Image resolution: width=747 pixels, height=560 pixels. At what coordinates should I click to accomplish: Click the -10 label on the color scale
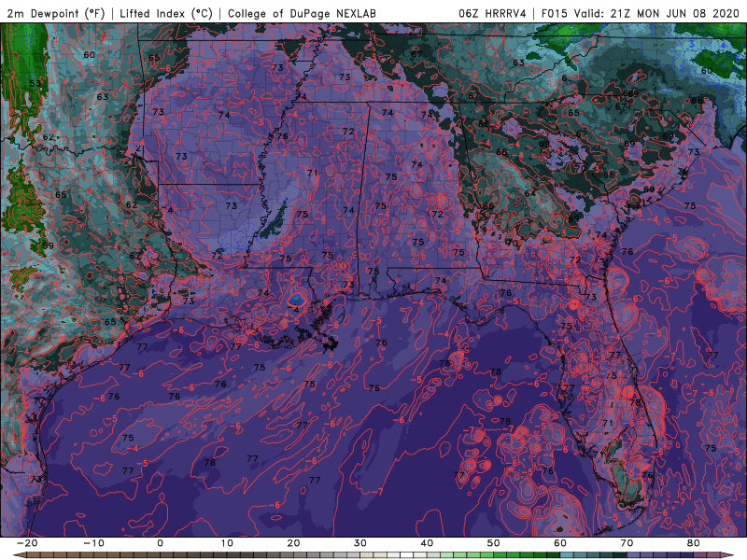[x=92, y=543]
